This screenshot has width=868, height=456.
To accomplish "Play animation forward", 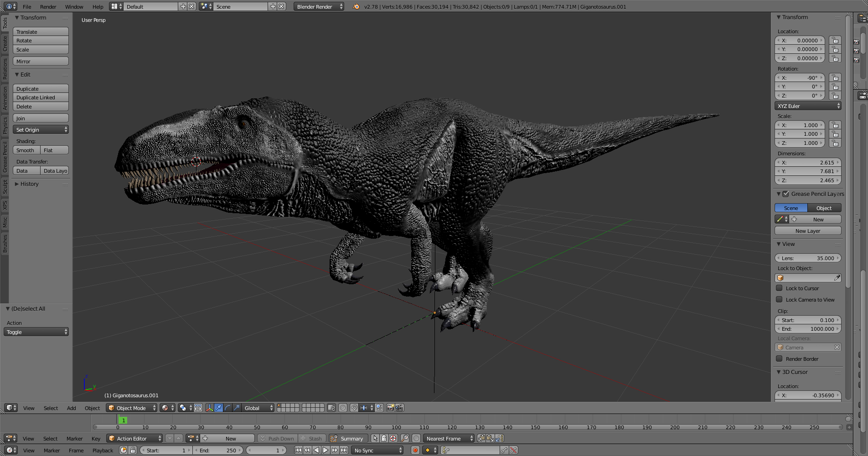I will [325, 450].
